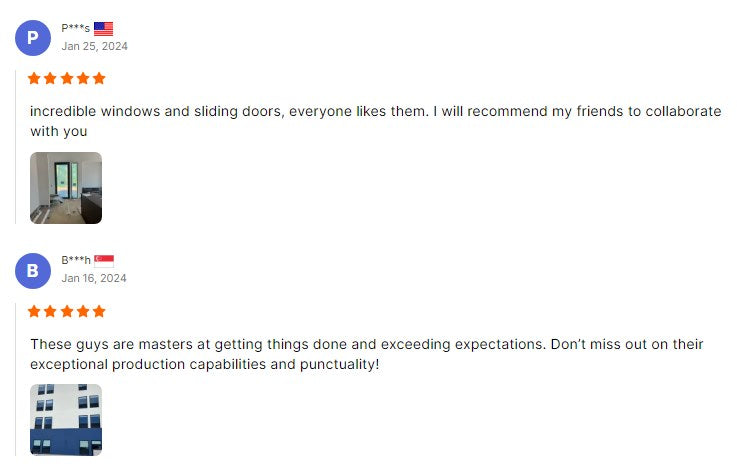Click the Jan 16, 2024 review date

94,278
